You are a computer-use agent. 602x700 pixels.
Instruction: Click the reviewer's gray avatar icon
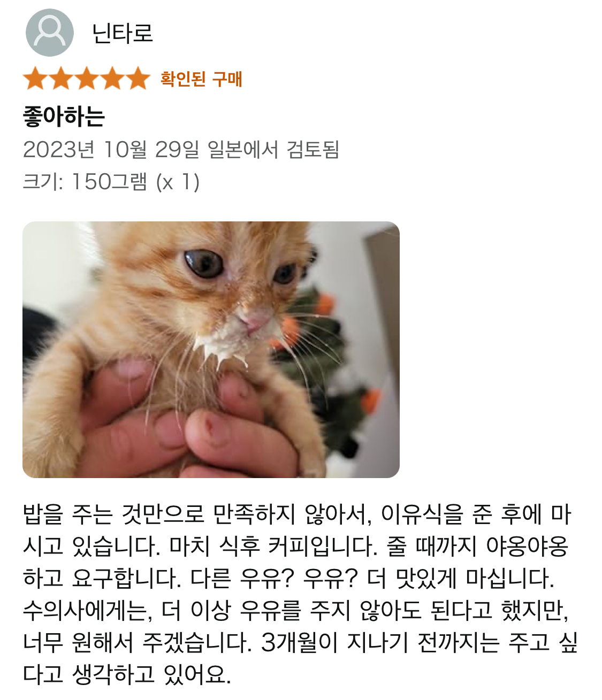click(50, 33)
